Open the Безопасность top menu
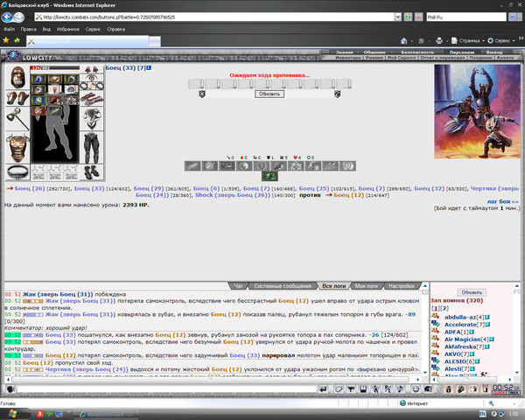The image size is (525, 420). (417, 52)
